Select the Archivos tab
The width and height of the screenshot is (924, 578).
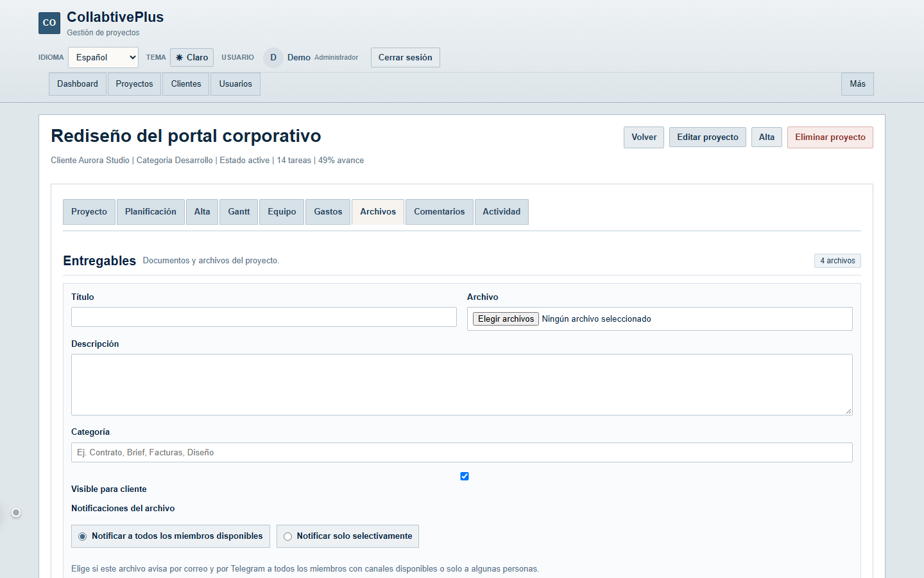pyautogui.click(x=378, y=212)
